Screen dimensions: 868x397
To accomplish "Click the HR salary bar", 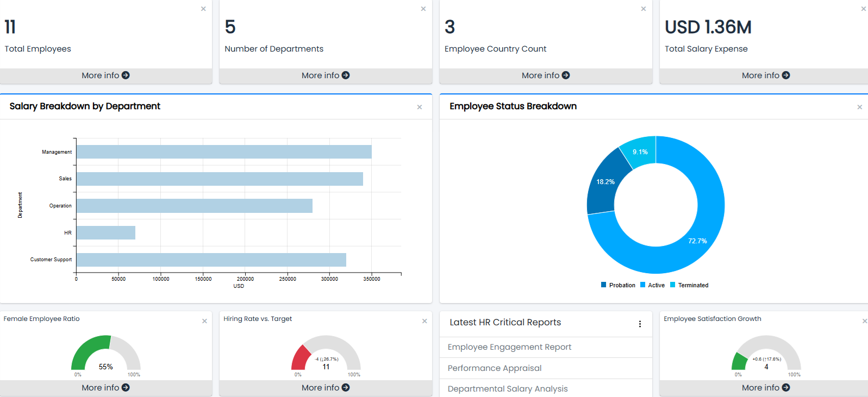I will (106, 232).
